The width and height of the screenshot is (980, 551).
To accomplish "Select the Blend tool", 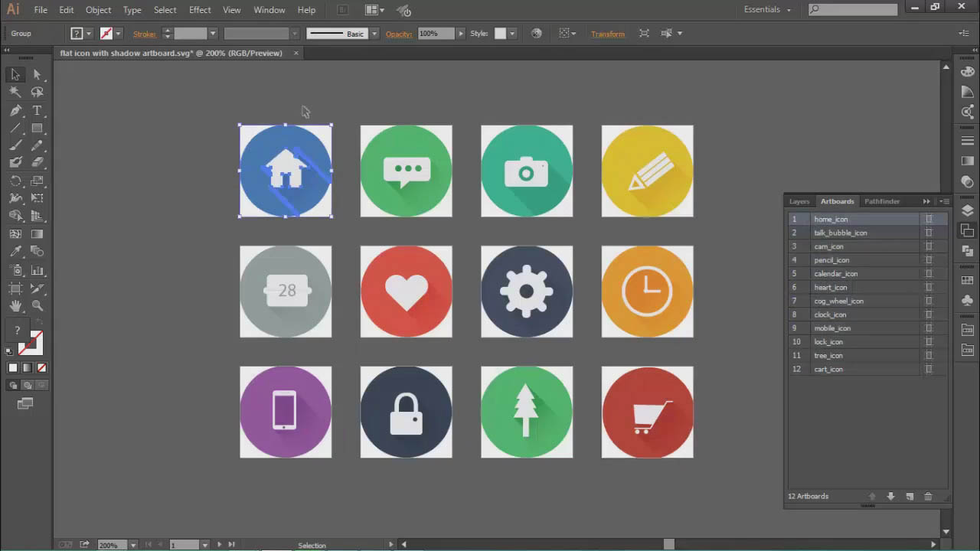I will pyautogui.click(x=37, y=252).
